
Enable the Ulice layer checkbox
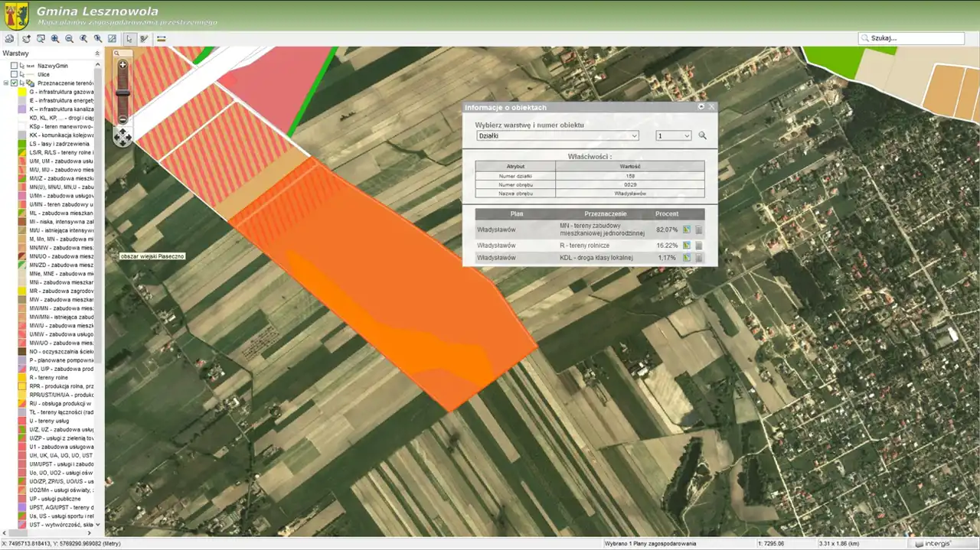coord(15,74)
